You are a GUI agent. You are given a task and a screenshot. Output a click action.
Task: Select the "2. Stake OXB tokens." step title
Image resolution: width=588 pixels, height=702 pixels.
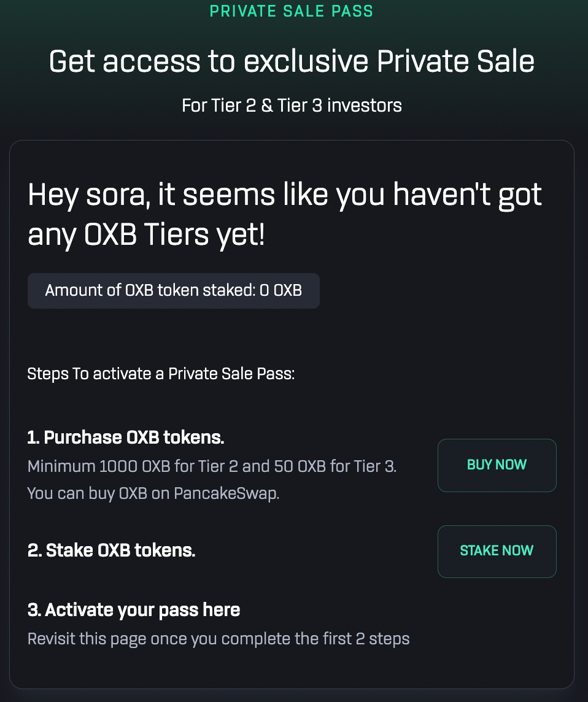[x=111, y=550]
